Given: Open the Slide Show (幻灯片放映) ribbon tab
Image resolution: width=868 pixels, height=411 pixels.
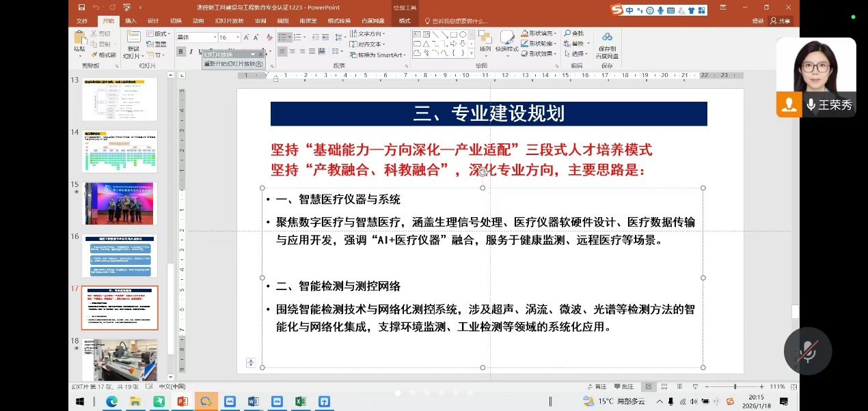Looking at the screenshot, I should [229, 21].
